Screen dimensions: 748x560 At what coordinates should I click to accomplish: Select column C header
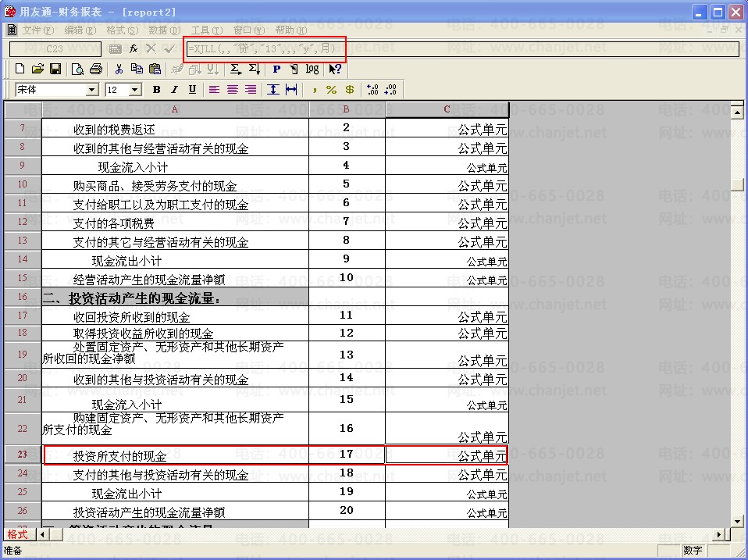[x=447, y=109]
